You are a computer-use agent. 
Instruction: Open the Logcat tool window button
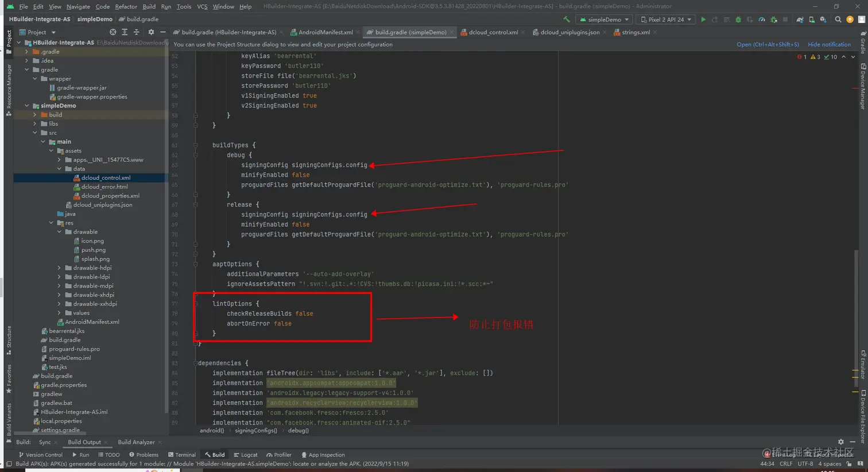[x=246, y=455]
